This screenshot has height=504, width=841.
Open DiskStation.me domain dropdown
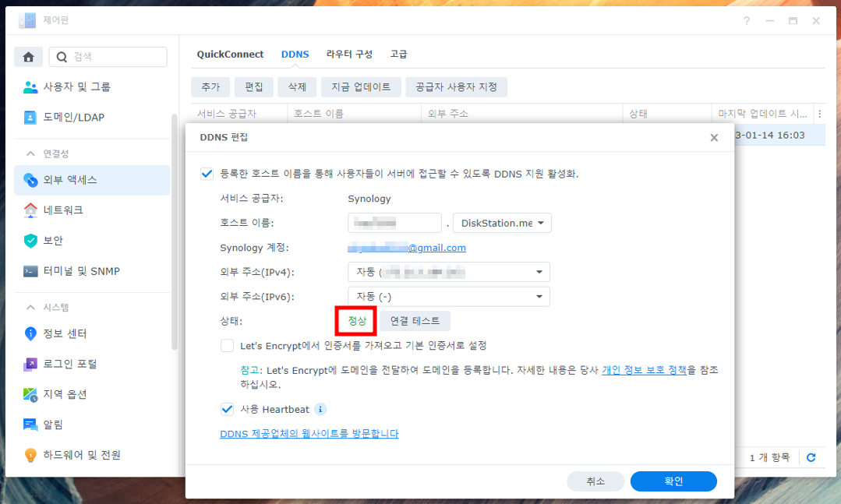point(502,223)
